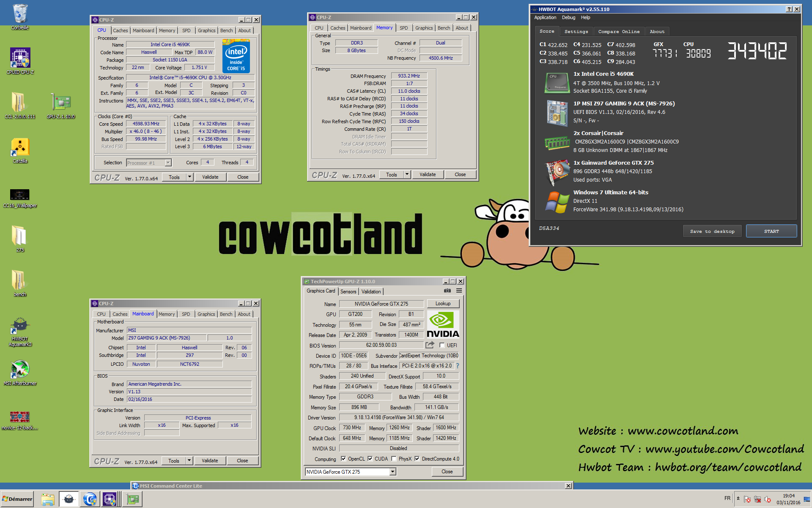Toggle the PhysX computing checkbox
The width and height of the screenshot is (812, 508).
pyautogui.click(x=394, y=459)
